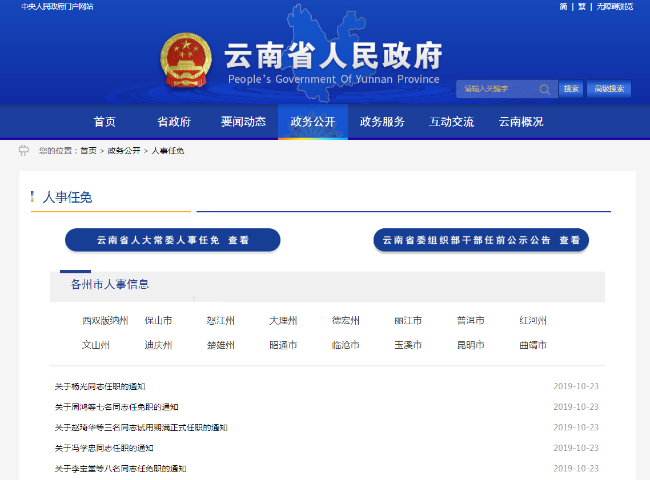Click the breadcrumb location icon
This screenshot has width=650, height=480.
coord(24,150)
